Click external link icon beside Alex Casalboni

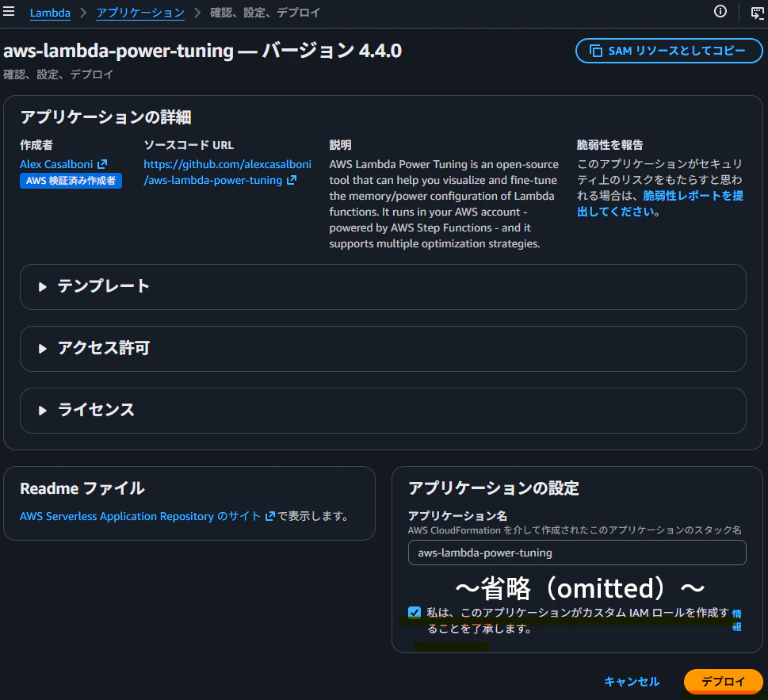pos(102,164)
